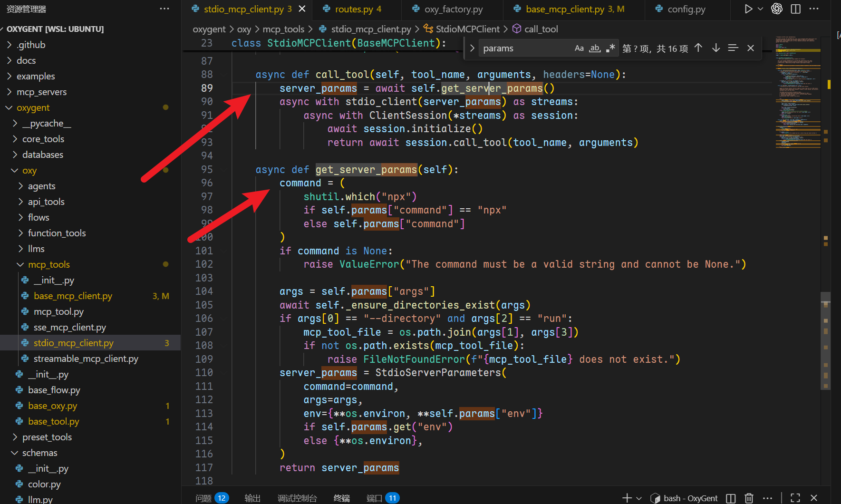
Task: Click the new terminal plus icon
Action: click(x=627, y=498)
